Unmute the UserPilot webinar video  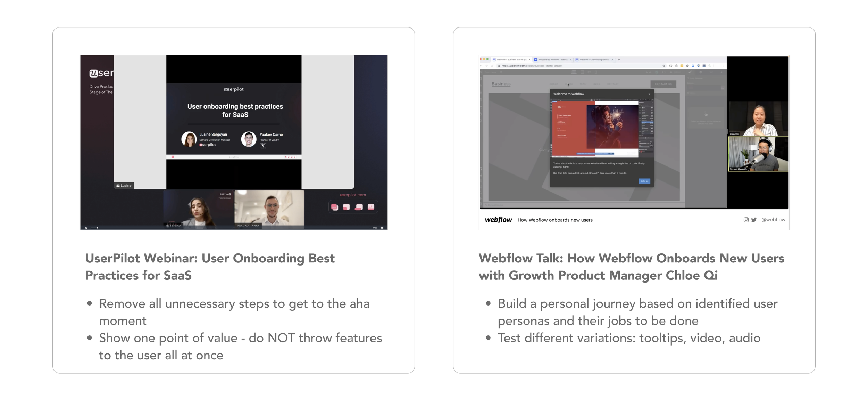(x=86, y=228)
